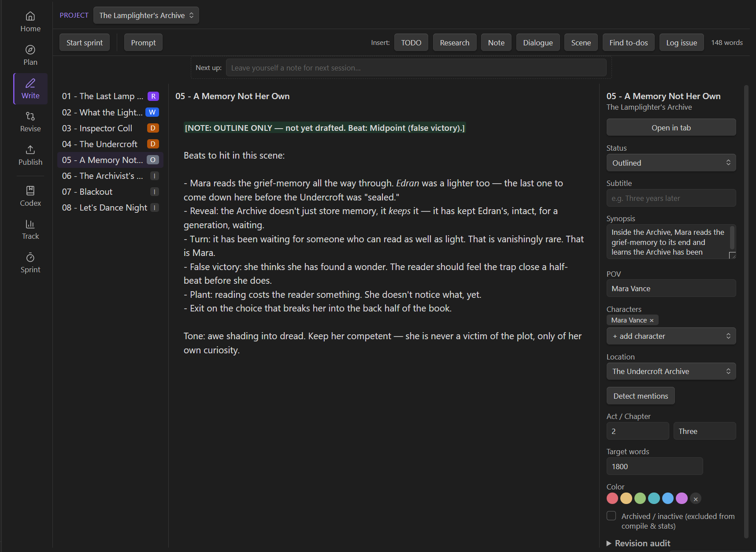The image size is (756, 552).
Task: Switch to the Revise section
Action: [30, 122]
